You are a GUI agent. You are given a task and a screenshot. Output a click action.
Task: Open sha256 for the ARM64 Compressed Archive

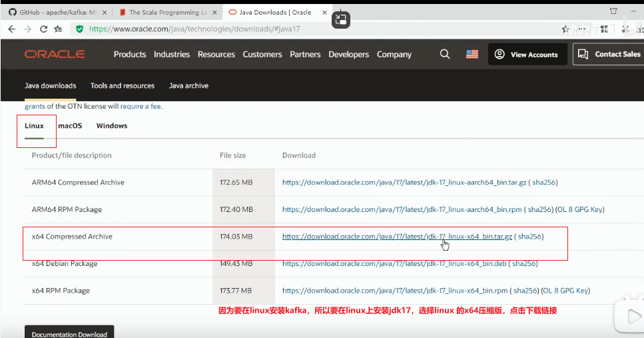(544, 182)
